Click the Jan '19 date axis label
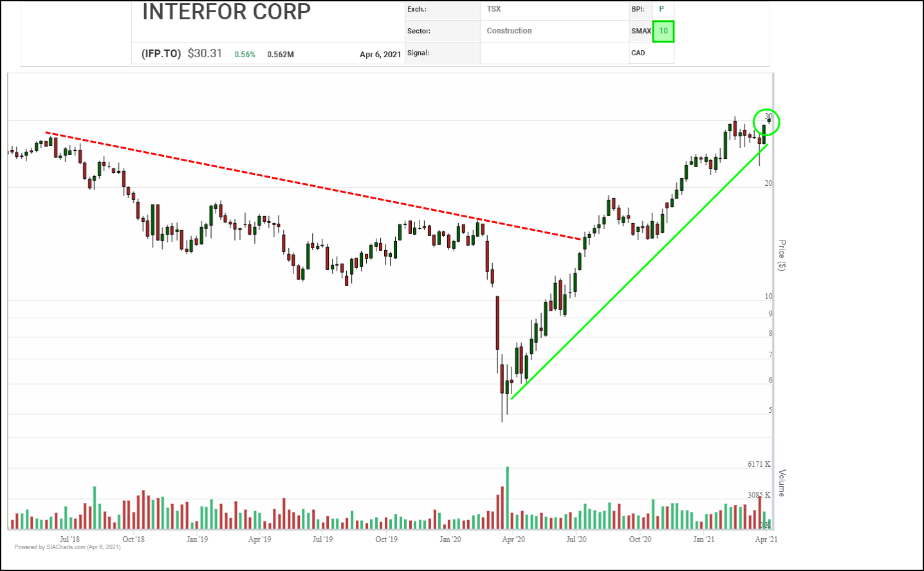The width and height of the screenshot is (924, 571). [197, 539]
